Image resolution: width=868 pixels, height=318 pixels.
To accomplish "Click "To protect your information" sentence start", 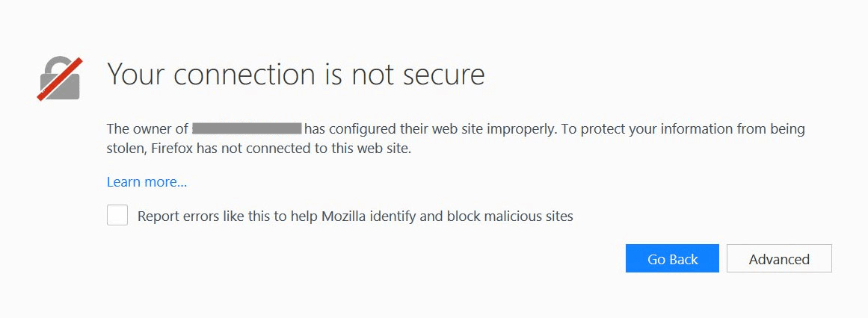I will [x=632, y=129].
